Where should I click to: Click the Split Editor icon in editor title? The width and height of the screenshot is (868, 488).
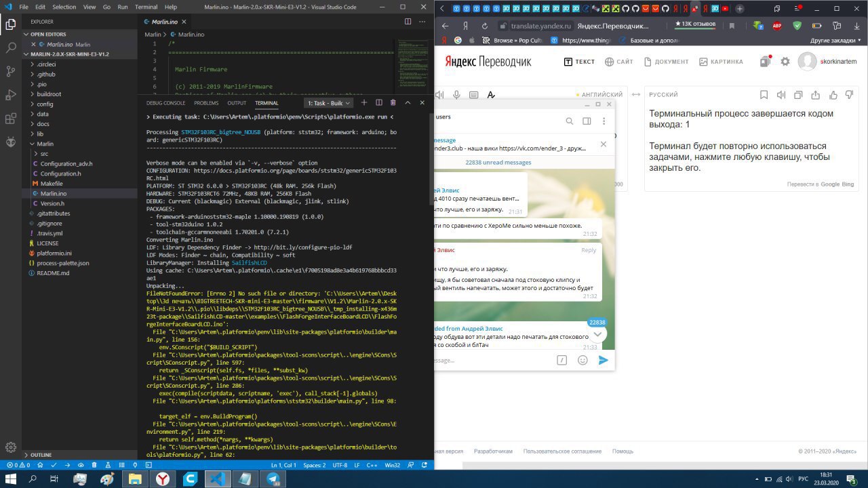408,22
